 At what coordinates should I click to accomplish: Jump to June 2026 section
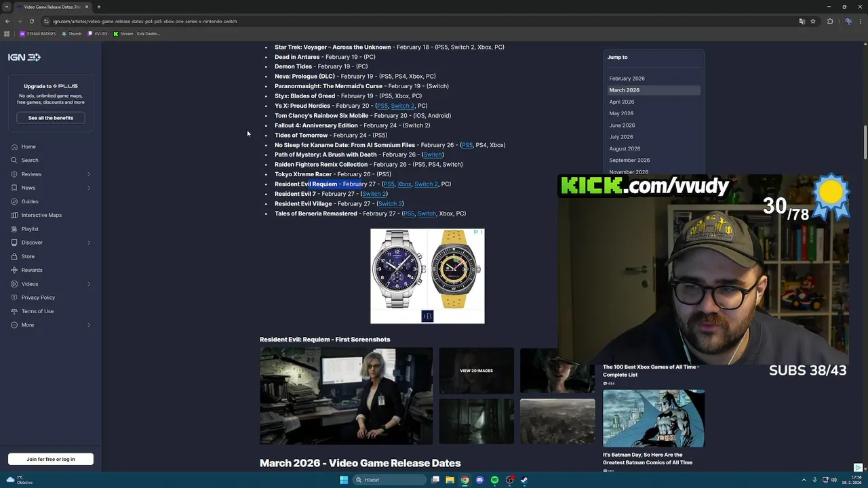(x=622, y=125)
